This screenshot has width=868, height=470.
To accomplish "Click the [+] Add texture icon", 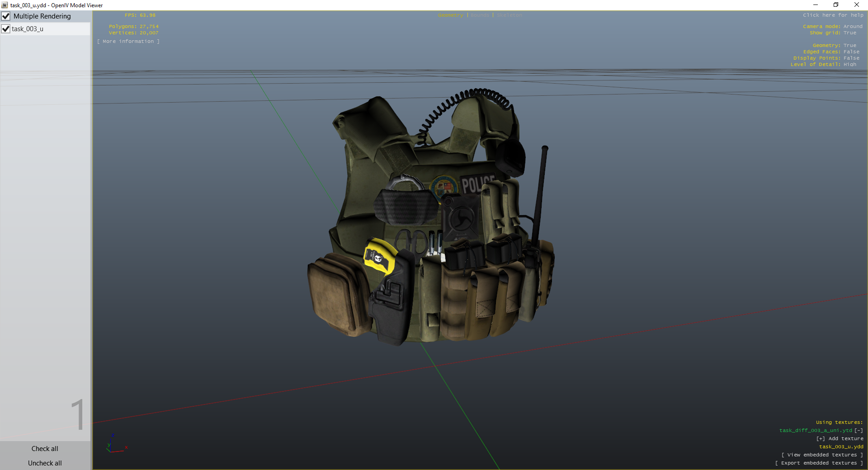I will coord(821,439).
